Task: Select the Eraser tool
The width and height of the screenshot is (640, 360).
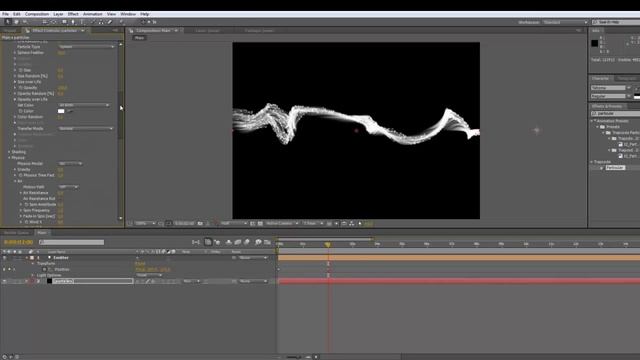Action: point(109,22)
